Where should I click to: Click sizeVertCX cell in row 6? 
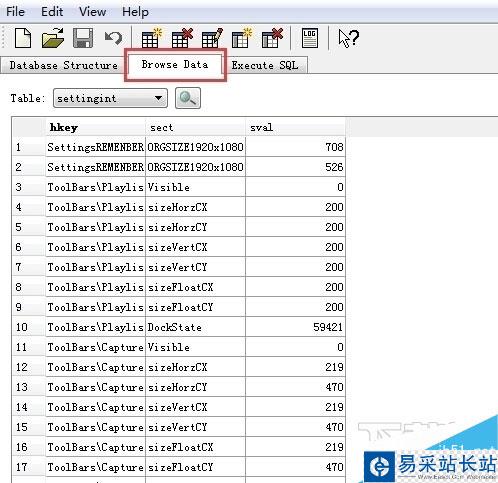pyautogui.click(x=195, y=247)
